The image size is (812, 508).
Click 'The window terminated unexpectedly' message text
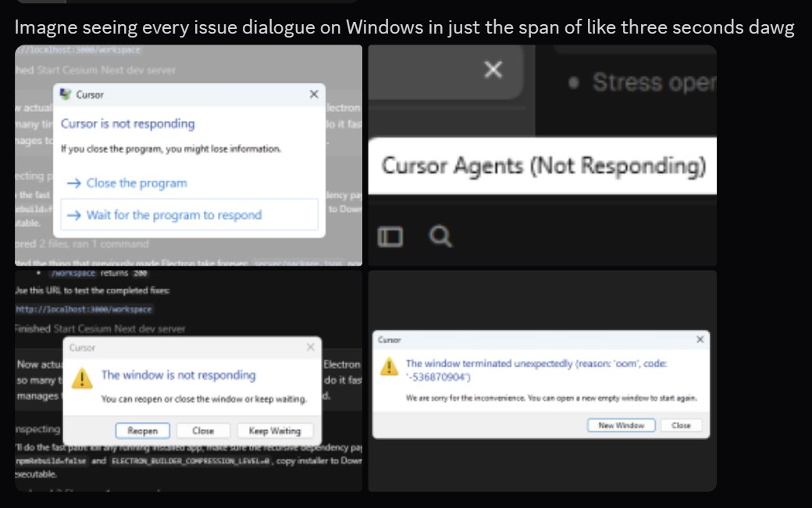click(536, 370)
